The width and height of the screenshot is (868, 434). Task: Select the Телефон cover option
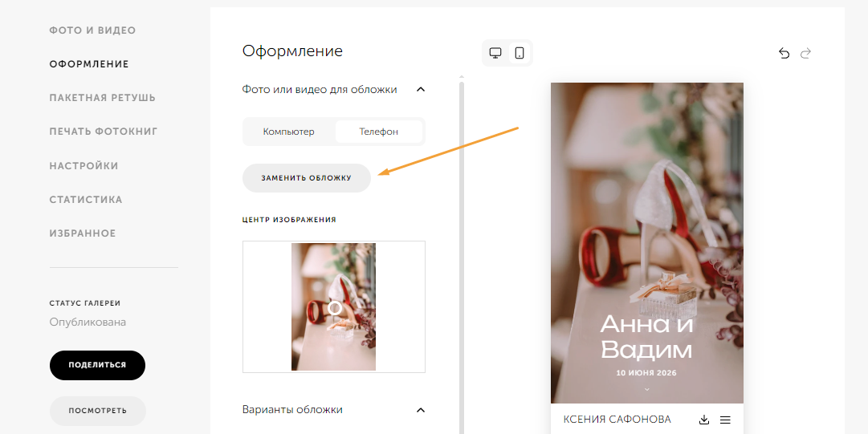[379, 132]
